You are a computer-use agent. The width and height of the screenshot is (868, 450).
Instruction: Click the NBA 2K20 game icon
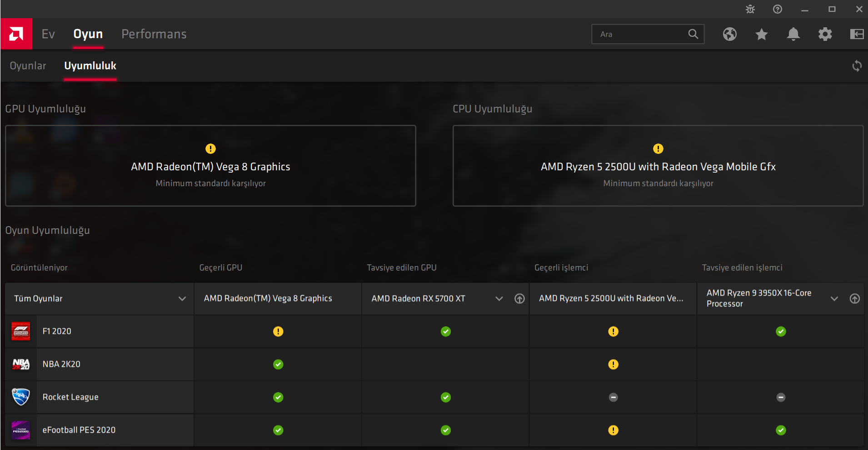(21, 364)
